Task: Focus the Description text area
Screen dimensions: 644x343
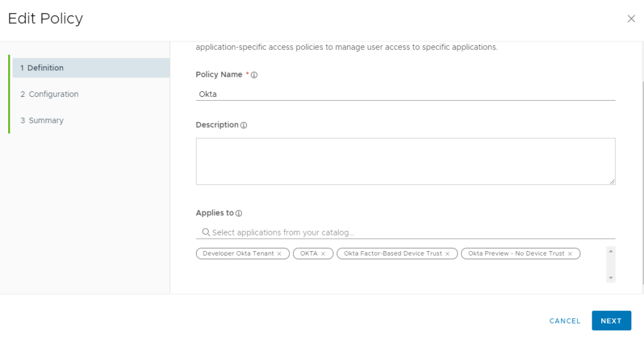Action: pyautogui.click(x=405, y=161)
